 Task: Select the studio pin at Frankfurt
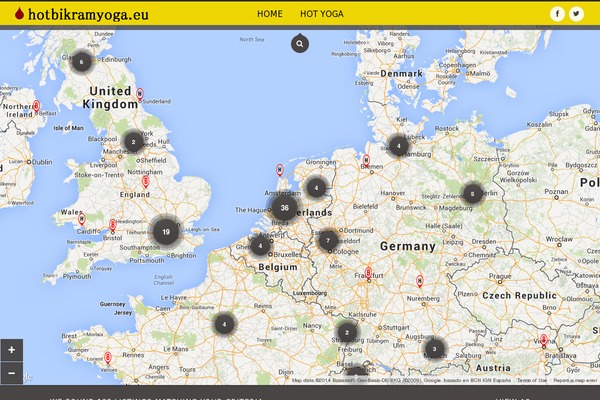click(x=368, y=273)
